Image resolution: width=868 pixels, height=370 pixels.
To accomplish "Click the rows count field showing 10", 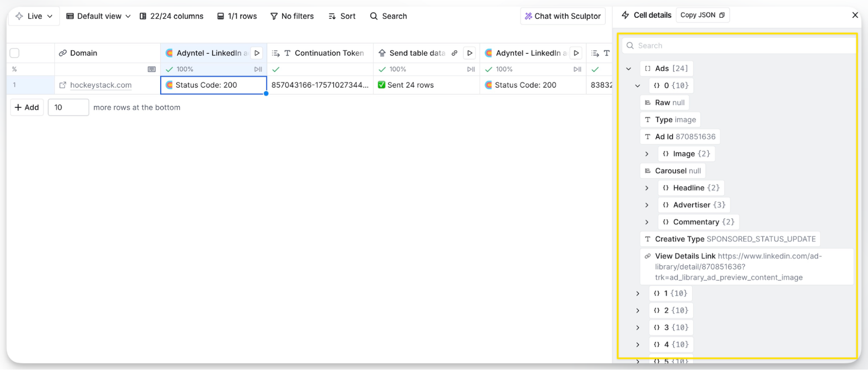I will pyautogui.click(x=68, y=107).
